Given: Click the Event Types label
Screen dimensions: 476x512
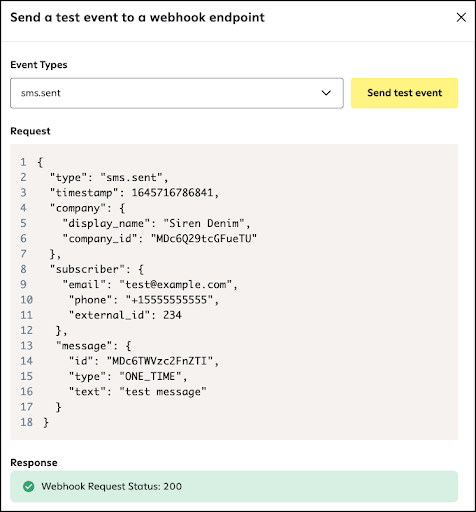Looking at the screenshot, I should [39, 65].
